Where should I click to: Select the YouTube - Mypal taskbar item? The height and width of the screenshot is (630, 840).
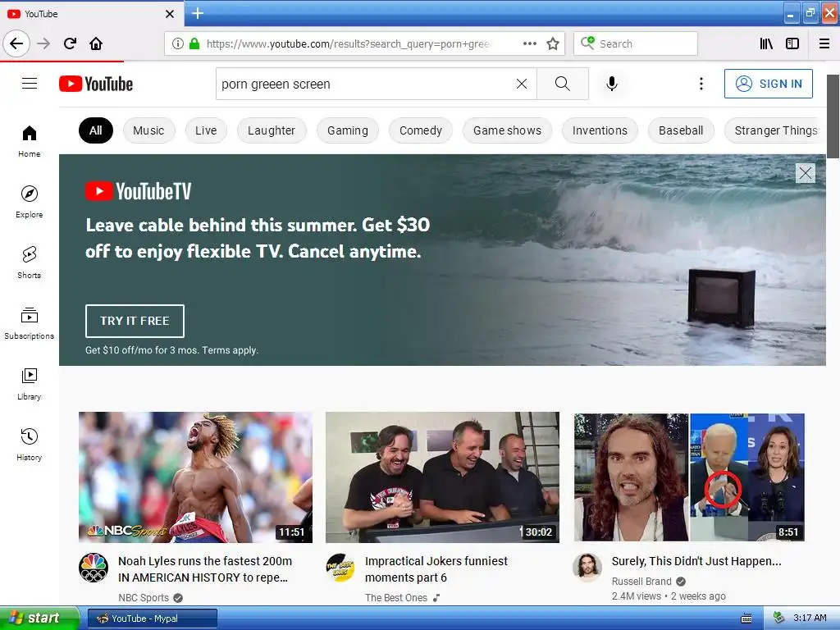153,619
